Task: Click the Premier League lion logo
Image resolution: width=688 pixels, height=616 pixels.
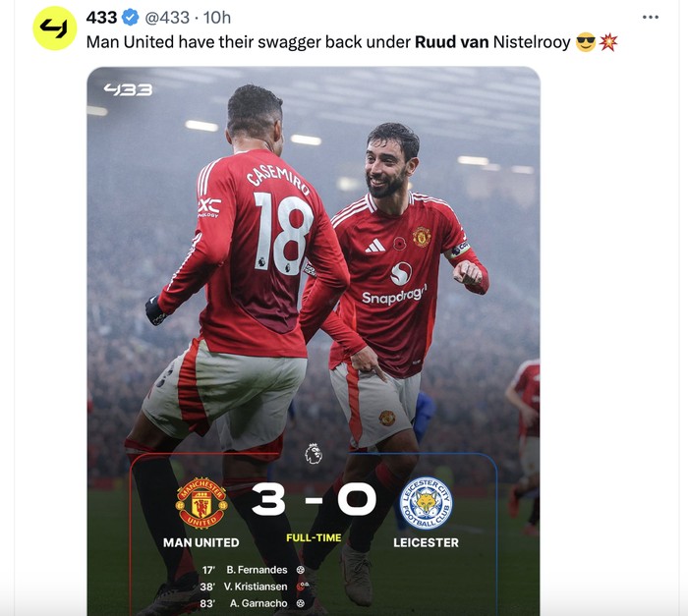Action: [314, 454]
